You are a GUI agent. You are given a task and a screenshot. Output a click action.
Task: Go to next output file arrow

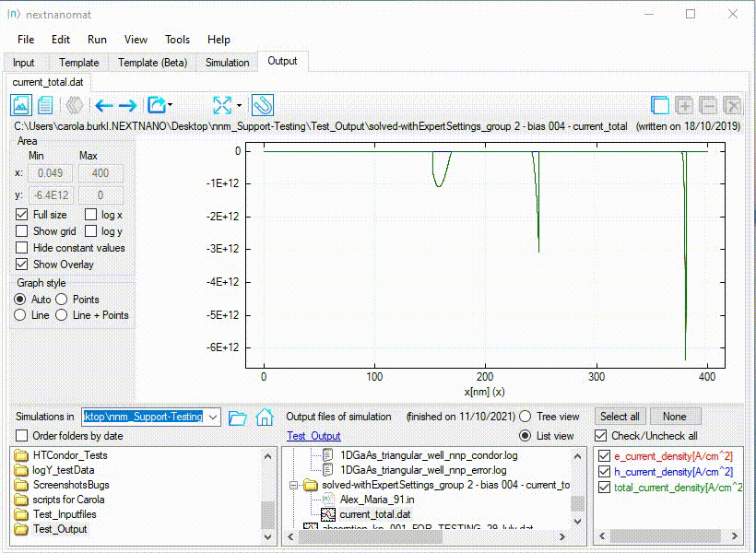pyautogui.click(x=127, y=105)
